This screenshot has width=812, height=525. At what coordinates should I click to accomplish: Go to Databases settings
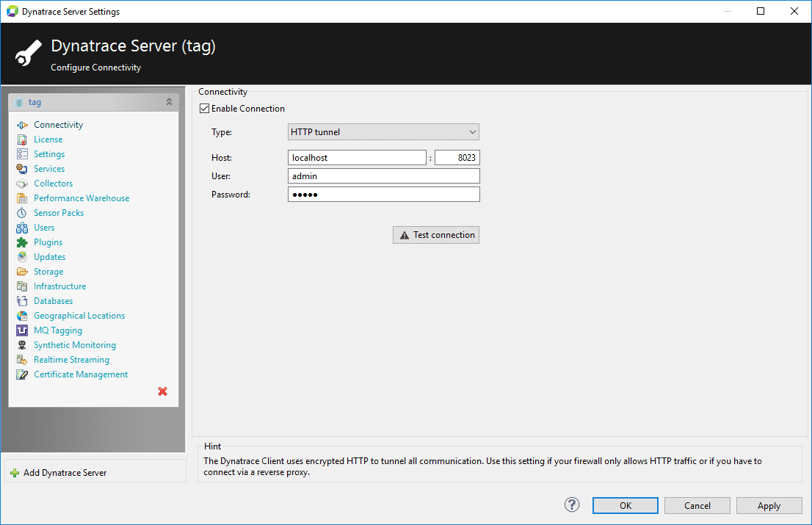coord(54,301)
